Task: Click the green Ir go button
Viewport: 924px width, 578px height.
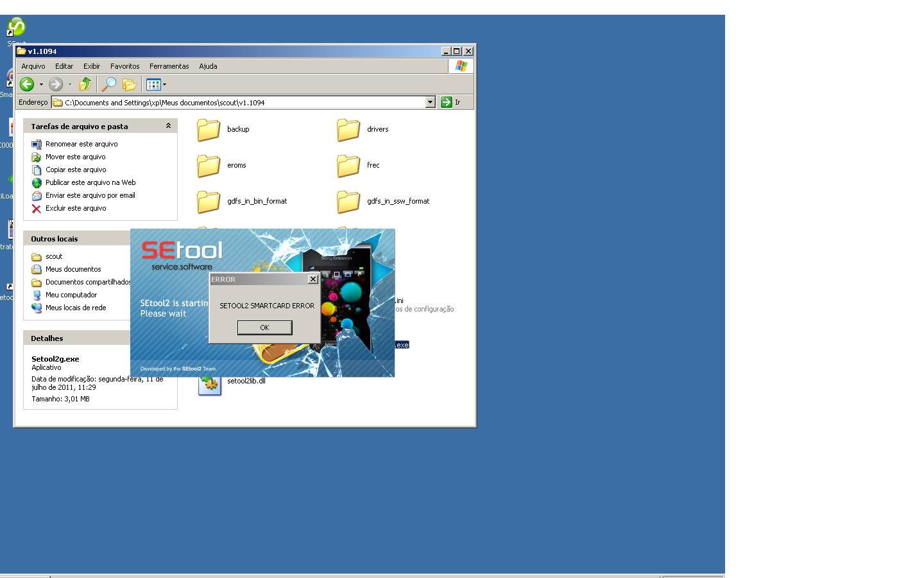Action: tap(447, 102)
